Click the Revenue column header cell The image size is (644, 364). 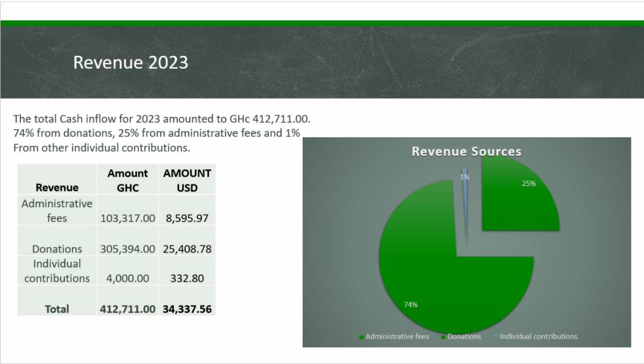(x=57, y=187)
